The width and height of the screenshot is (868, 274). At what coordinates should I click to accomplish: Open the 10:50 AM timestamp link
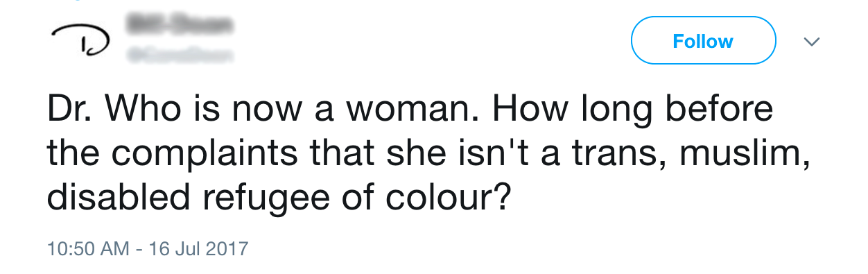point(87,248)
